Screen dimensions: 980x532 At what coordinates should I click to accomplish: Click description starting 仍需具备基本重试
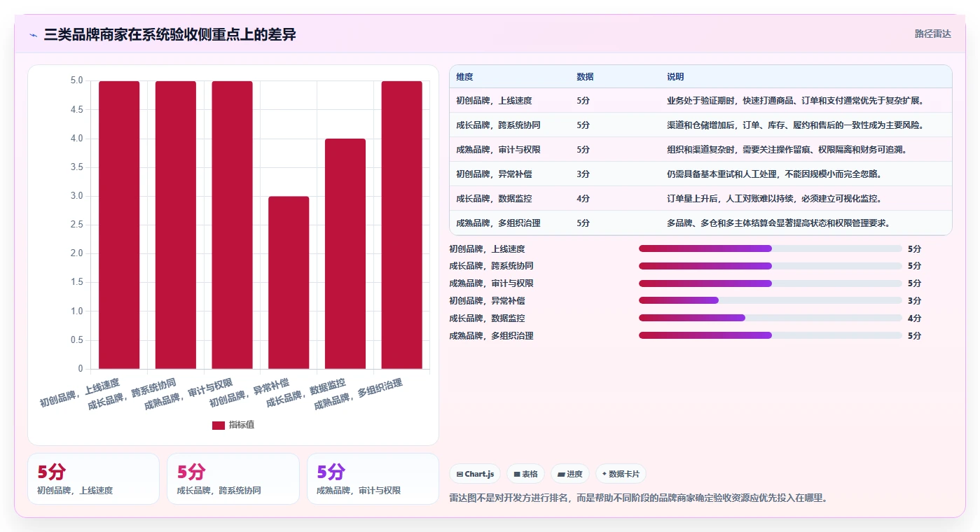point(774,174)
